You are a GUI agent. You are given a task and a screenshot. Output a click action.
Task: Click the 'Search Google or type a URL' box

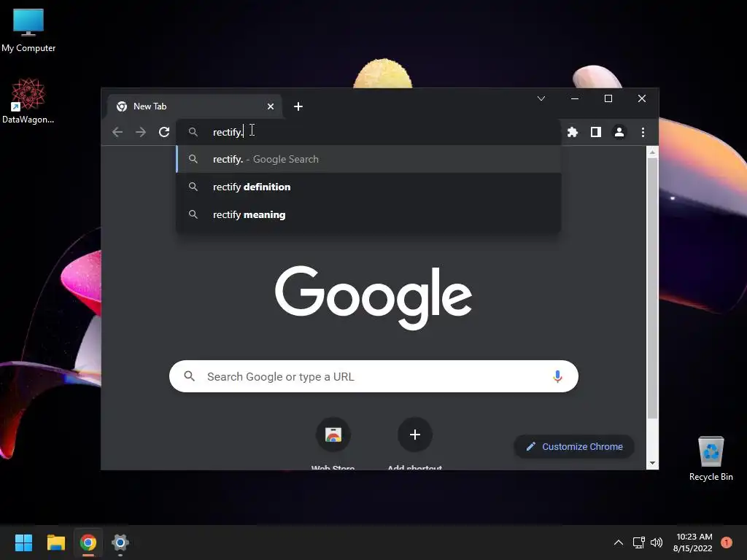[x=373, y=376]
